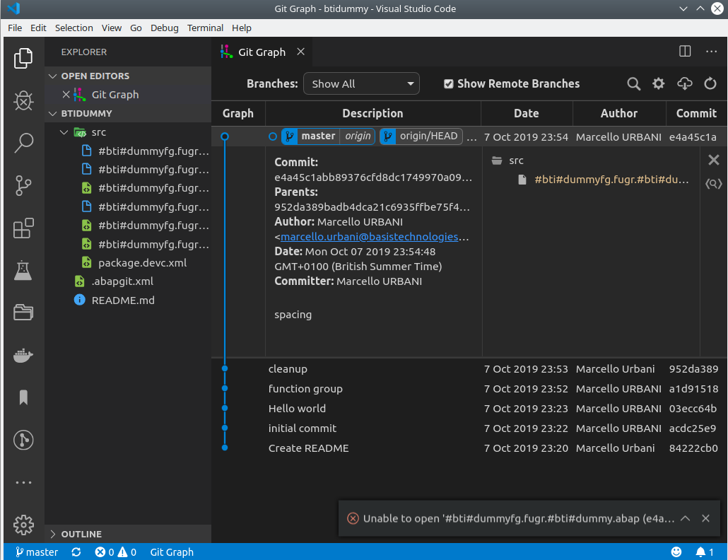This screenshot has width=728, height=560.
Task: Switch to the Git Graph tab
Action: point(262,52)
